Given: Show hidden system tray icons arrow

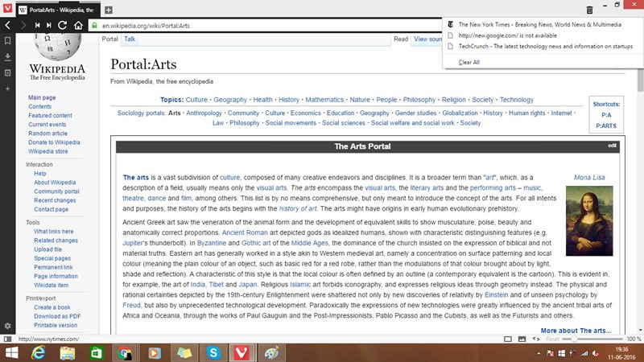Looking at the screenshot, I should (x=539, y=353).
